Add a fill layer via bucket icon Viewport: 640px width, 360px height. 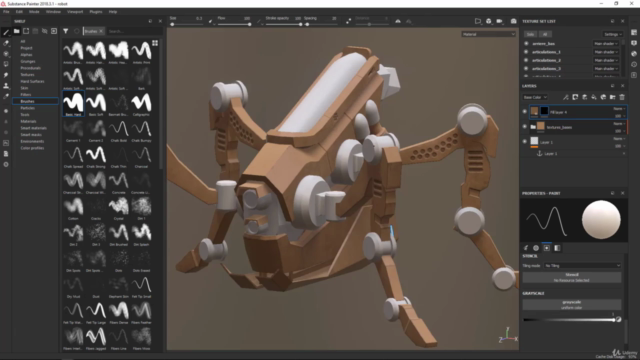point(594,97)
